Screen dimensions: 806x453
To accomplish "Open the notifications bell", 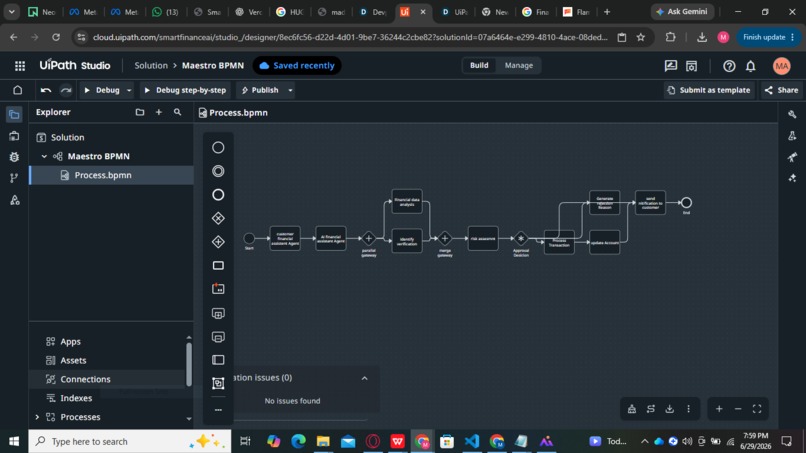I will [750, 66].
